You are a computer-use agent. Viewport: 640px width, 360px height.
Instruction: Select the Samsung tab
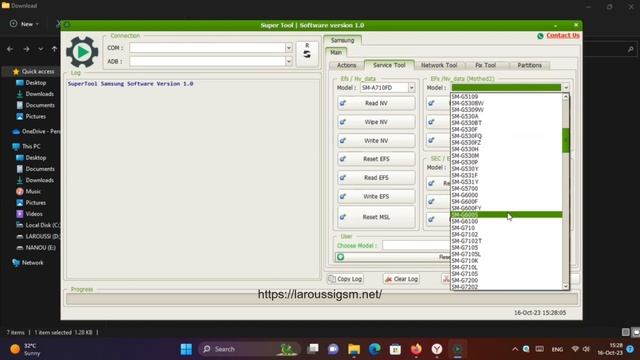tap(342, 40)
